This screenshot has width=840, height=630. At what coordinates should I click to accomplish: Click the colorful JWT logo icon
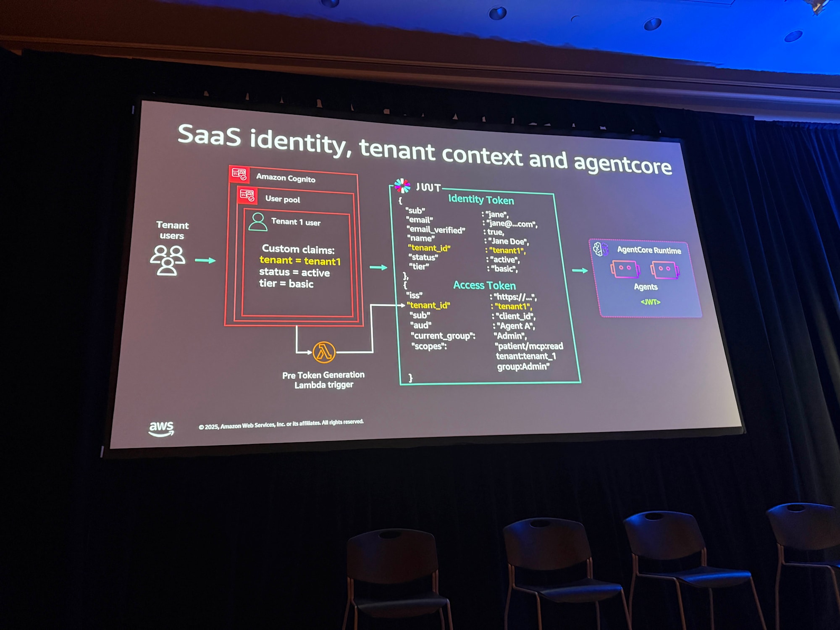coord(402,185)
